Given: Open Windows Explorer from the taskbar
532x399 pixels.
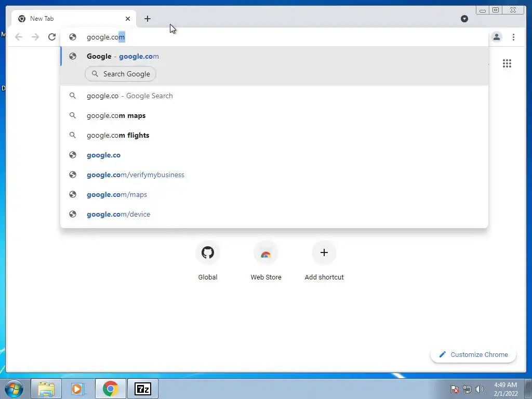Looking at the screenshot, I should tap(46, 389).
